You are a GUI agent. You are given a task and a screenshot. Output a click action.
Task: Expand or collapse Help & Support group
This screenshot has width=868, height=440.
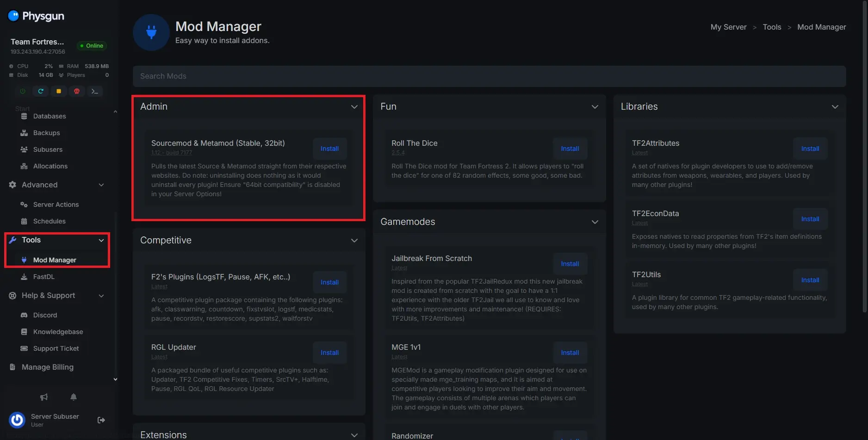point(101,296)
